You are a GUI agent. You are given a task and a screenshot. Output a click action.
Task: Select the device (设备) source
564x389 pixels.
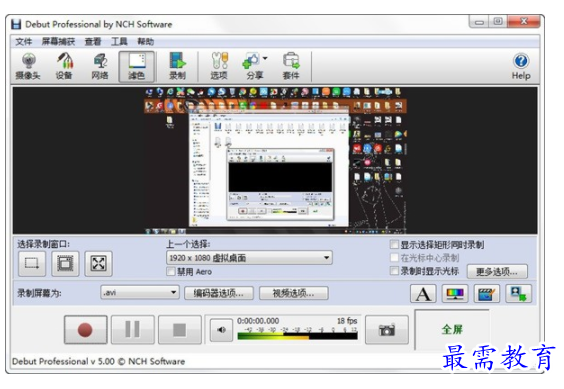pos(64,66)
